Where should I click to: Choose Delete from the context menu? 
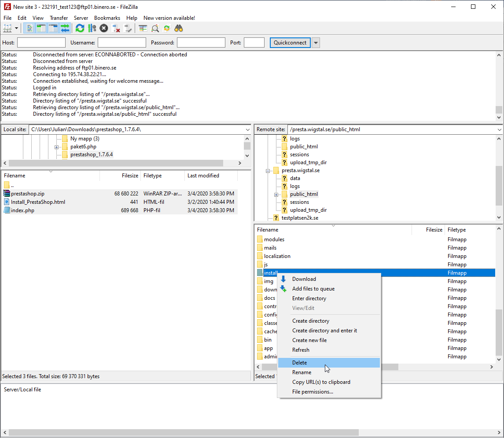pos(329,362)
